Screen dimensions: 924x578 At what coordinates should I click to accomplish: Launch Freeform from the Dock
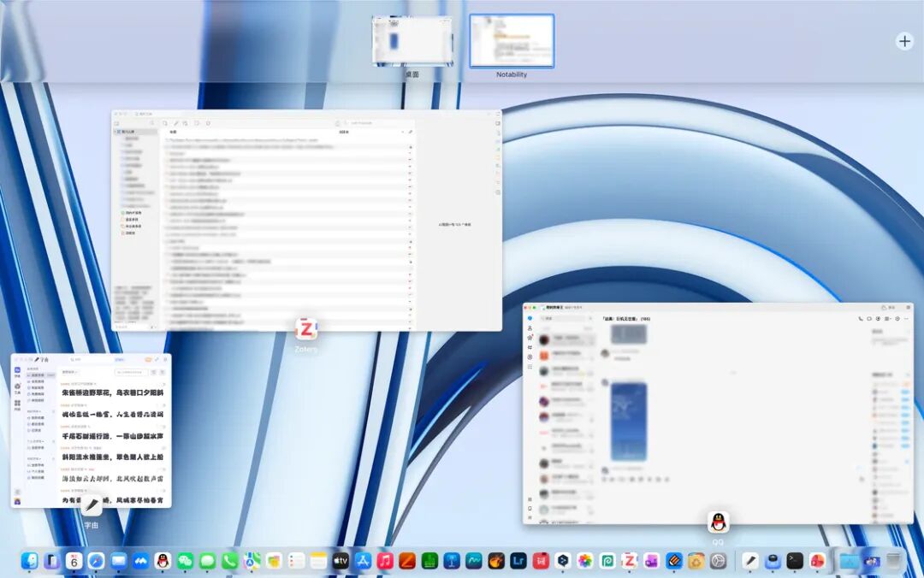click(x=474, y=561)
